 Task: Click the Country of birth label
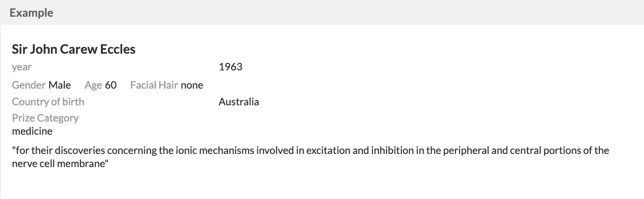click(48, 102)
